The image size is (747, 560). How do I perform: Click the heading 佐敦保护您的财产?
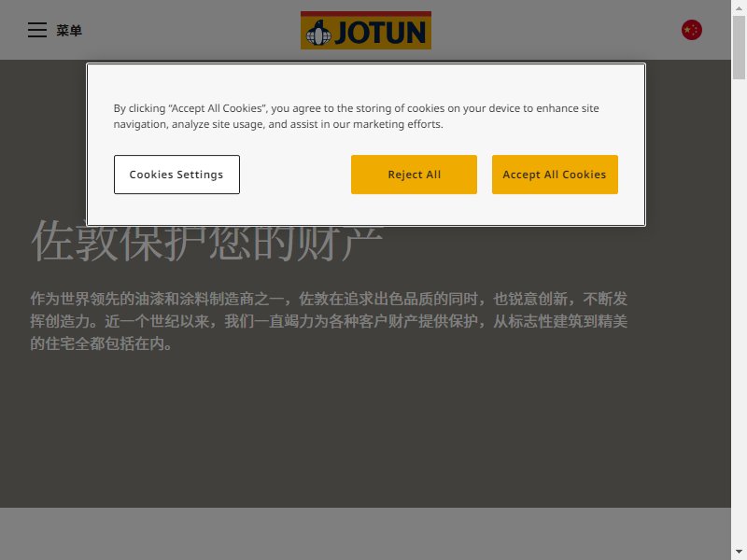(x=207, y=242)
